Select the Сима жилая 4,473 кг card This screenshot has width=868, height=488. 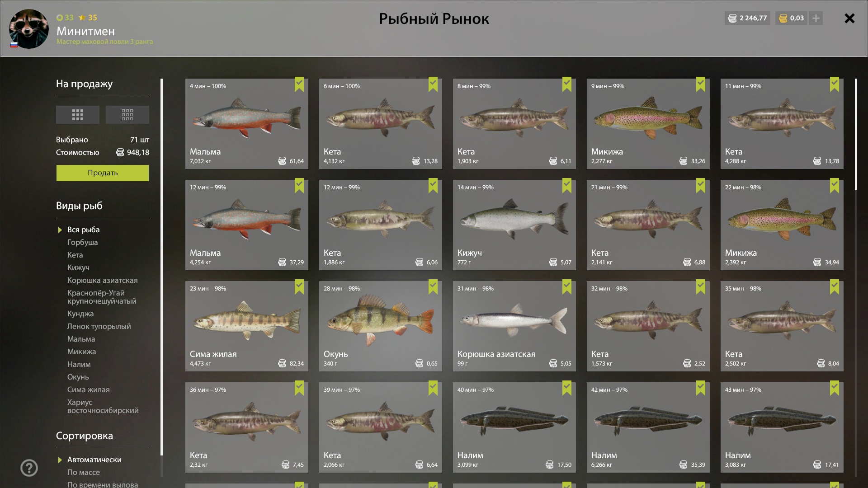point(247,326)
